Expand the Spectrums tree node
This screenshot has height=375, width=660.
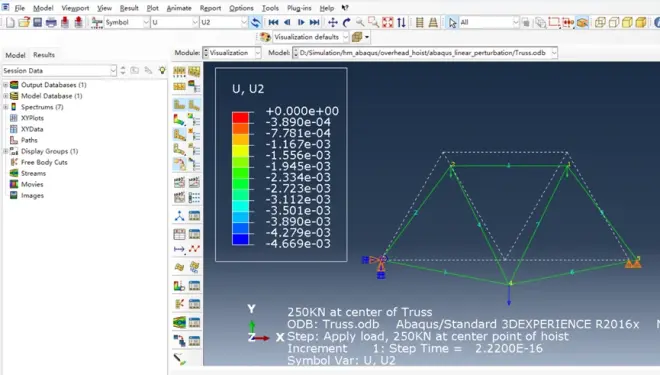[x=5, y=107]
